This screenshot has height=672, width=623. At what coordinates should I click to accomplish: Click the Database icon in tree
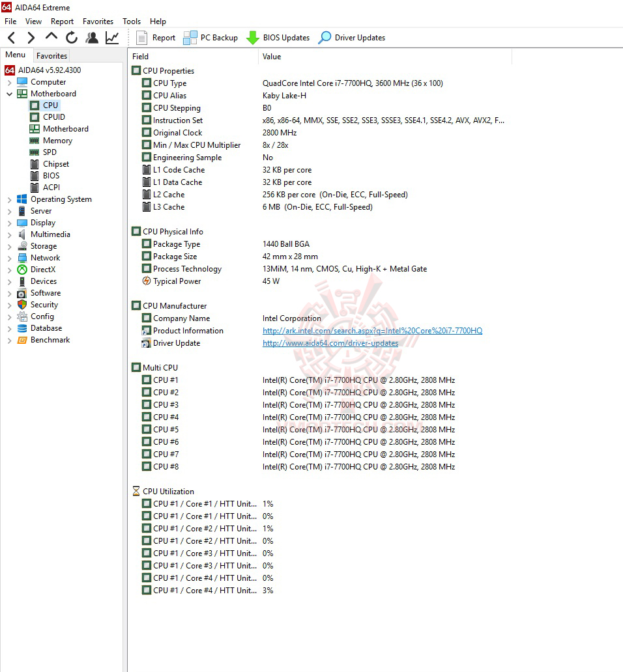[x=22, y=328]
